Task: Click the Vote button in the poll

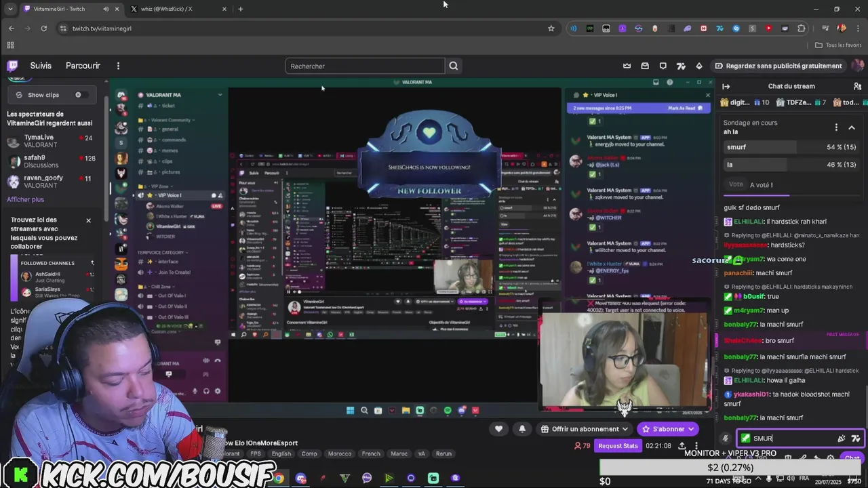Action: click(x=736, y=184)
